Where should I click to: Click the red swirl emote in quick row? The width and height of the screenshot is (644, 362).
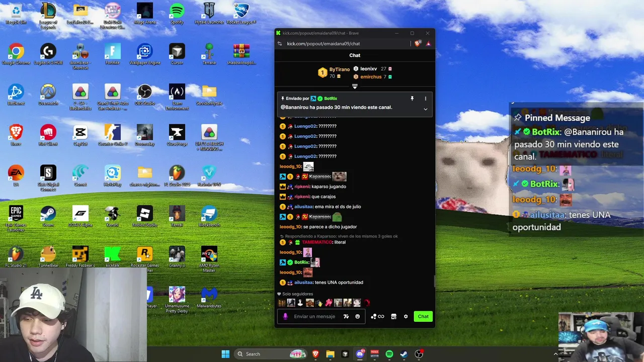[366, 303]
